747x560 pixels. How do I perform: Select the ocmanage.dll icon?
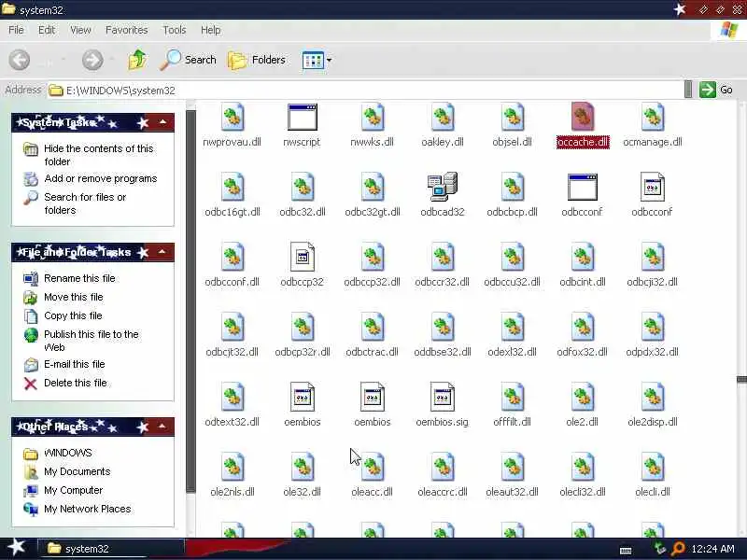click(652, 118)
